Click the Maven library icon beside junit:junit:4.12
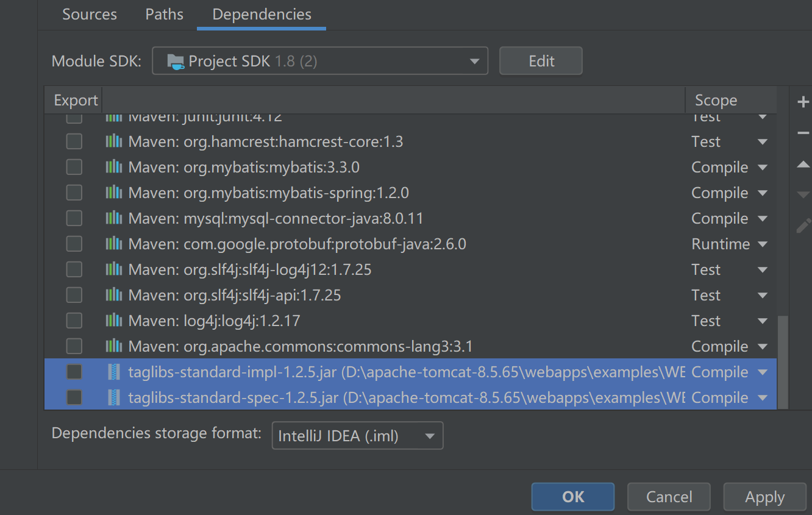Viewport: 812px width, 515px height. [x=115, y=116]
